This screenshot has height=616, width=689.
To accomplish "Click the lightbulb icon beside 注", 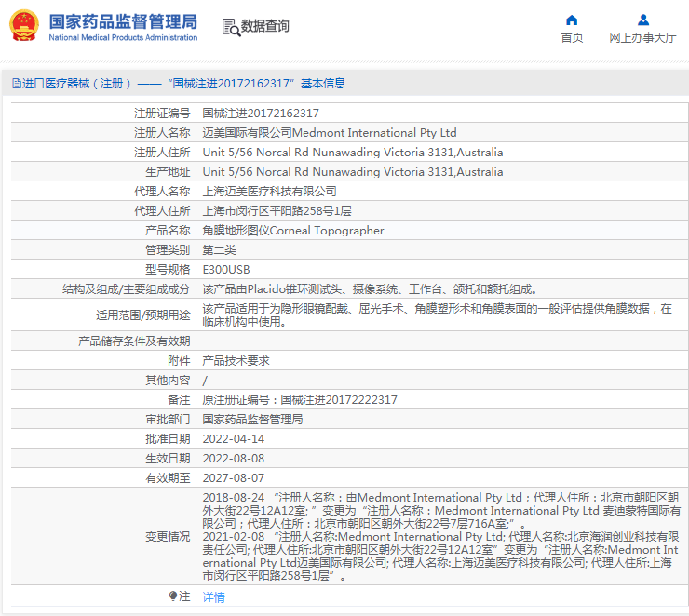I will tap(172, 596).
